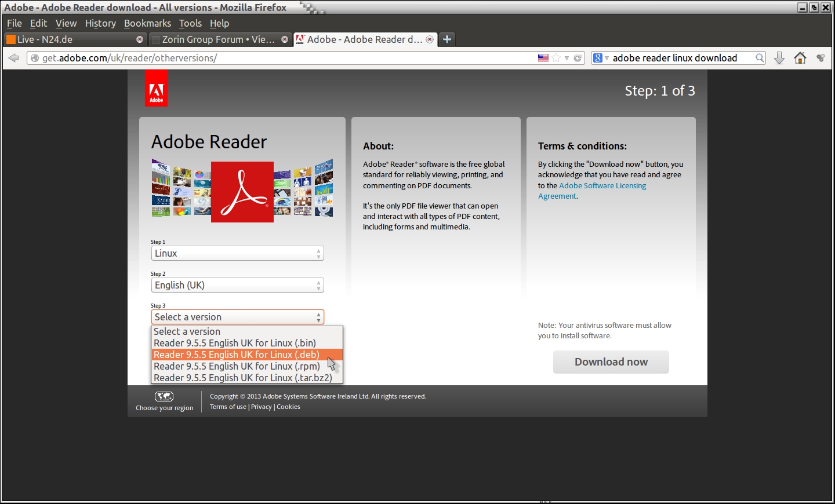This screenshot has width=835, height=504.
Task: Open a new tab with plus button
Action: (x=446, y=39)
